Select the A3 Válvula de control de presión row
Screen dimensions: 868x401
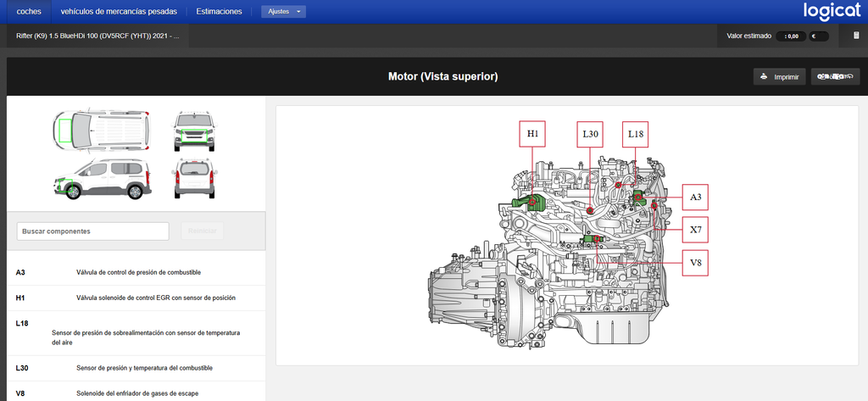(136, 272)
